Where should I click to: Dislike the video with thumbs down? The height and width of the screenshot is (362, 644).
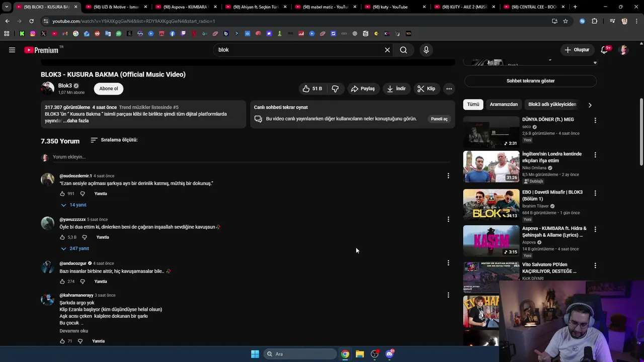point(335,88)
